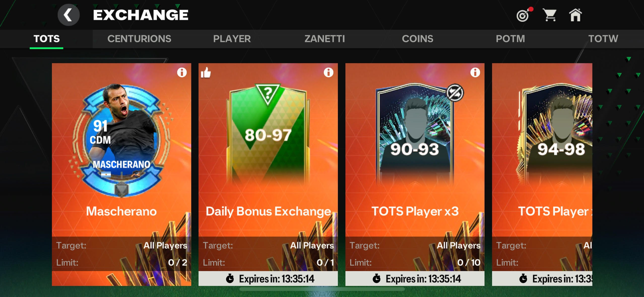Switch to the COINS tab

[417, 39]
